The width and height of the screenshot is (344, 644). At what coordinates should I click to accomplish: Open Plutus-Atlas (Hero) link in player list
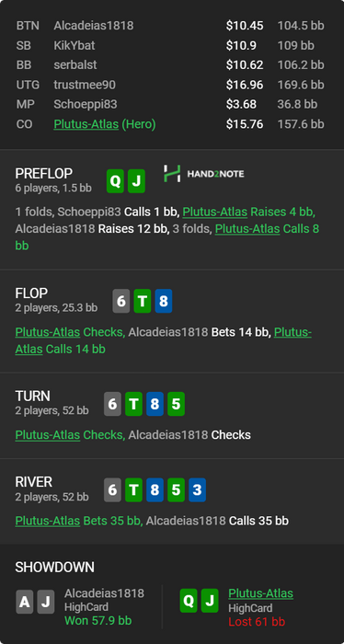pos(105,124)
